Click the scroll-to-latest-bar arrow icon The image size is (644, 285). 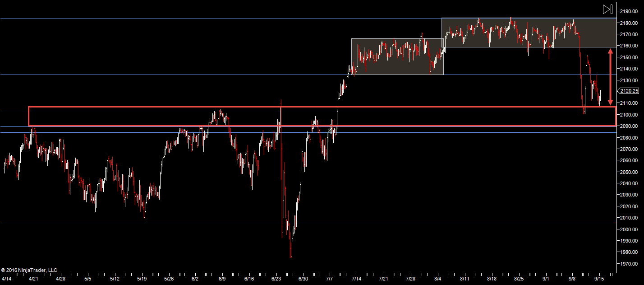pyautogui.click(x=607, y=9)
